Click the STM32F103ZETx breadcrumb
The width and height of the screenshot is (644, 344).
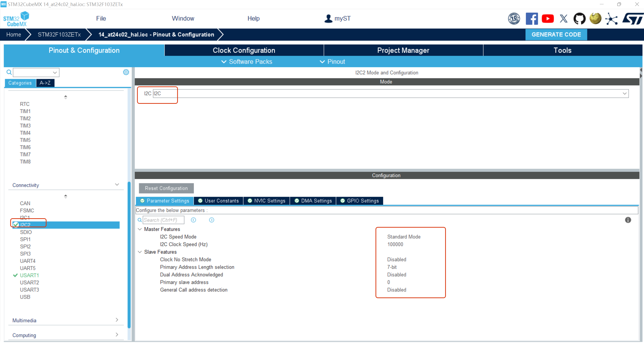[x=59, y=35]
